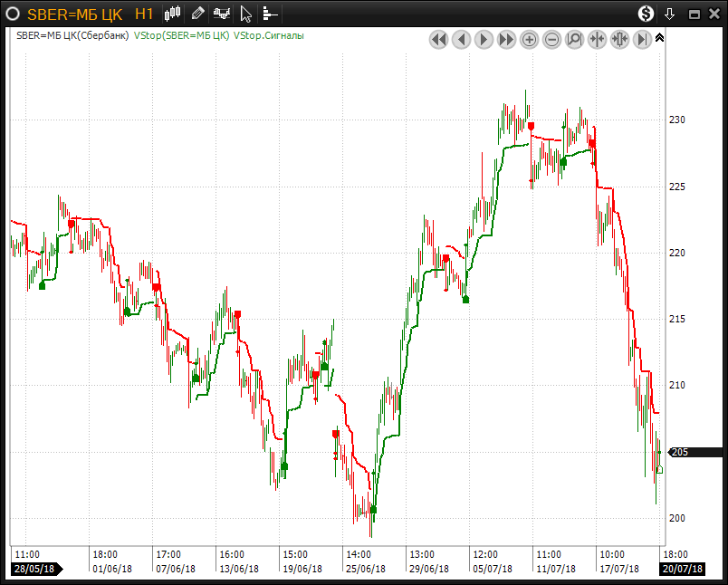The image size is (728, 585).
Task: Zoom in with the plus button
Action: pyautogui.click(x=530, y=39)
